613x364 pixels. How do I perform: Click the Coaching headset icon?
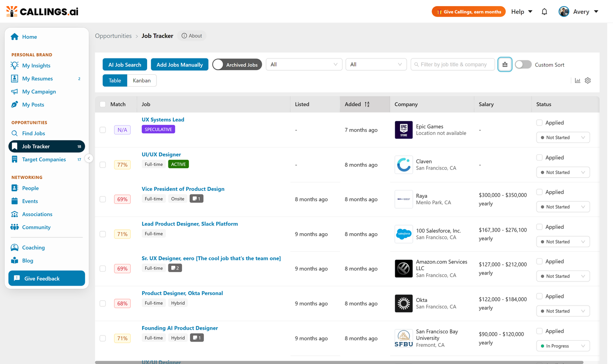tap(15, 248)
